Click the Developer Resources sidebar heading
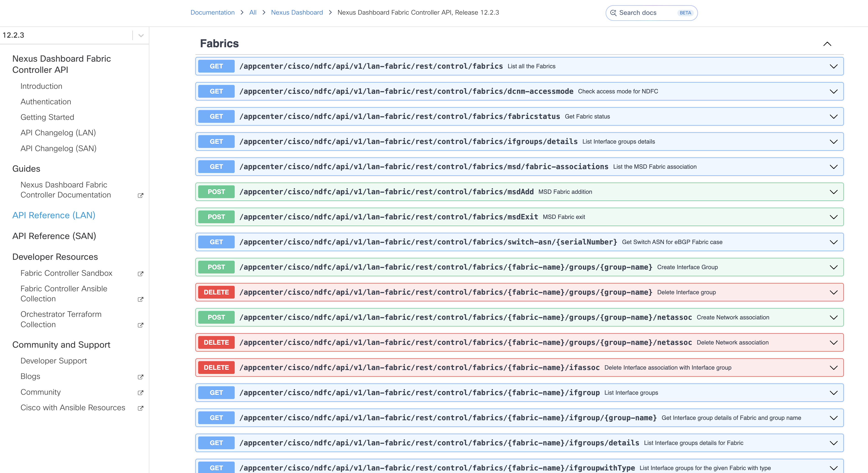The width and height of the screenshot is (868, 473). [55, 257]
